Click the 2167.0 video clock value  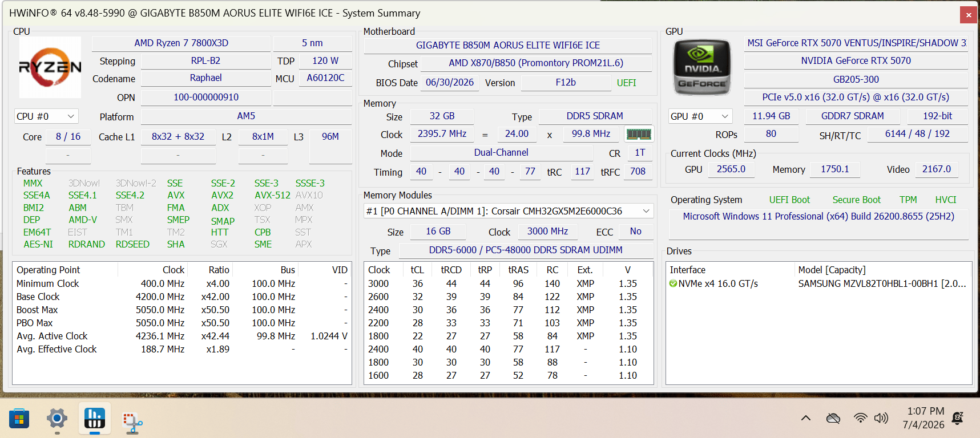pyautogui.click(x=937, y=169)
